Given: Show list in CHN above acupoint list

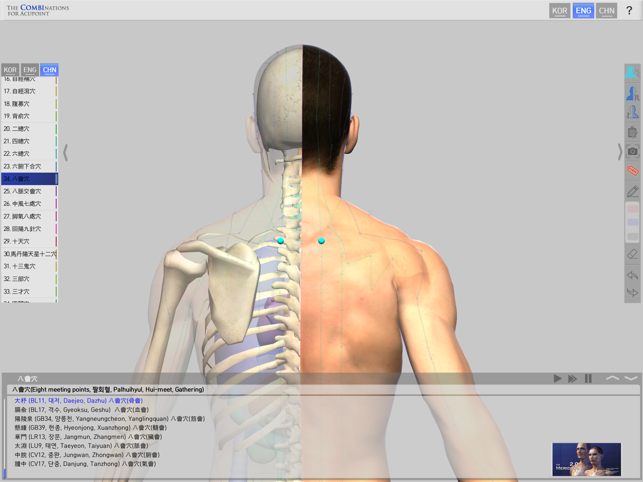Looking at the screenshot, I should pos(49,70).
